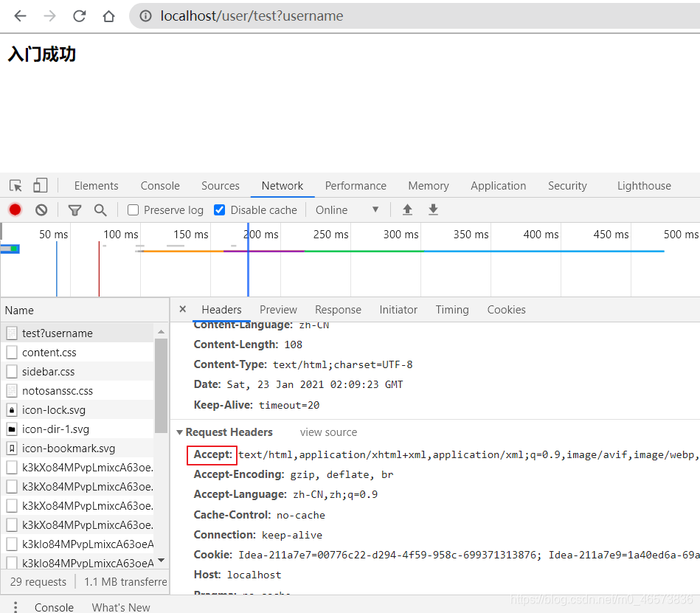Click the Accept header name

213,454
